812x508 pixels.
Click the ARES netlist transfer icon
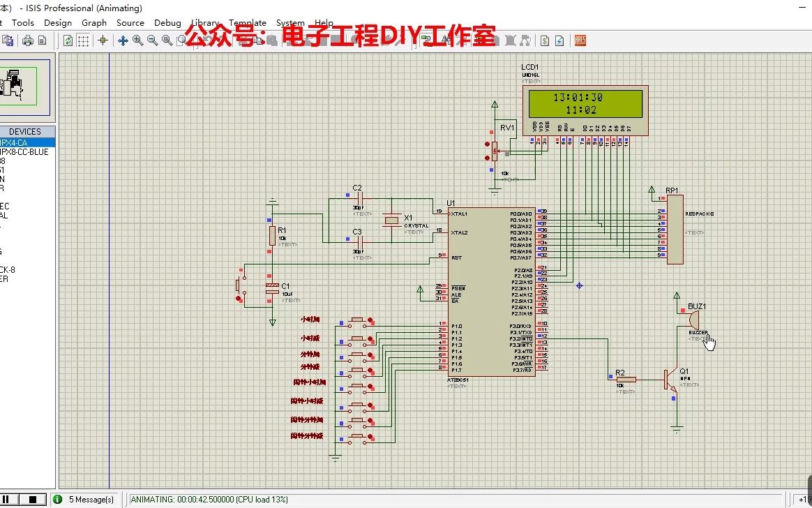[580, 40]
